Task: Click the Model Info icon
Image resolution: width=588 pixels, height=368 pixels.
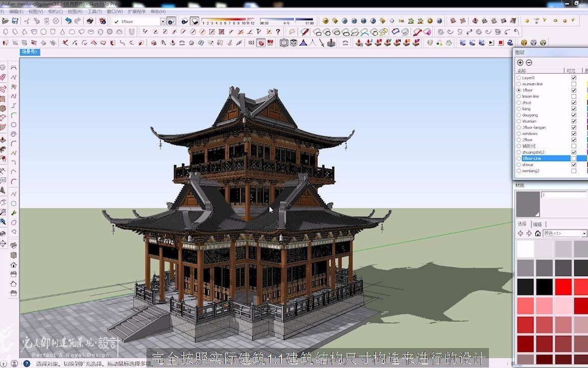Action: coord(103,21)
